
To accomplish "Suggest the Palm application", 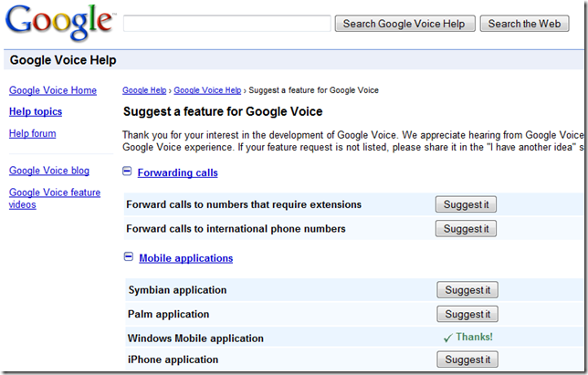I will tap(467, 314).
